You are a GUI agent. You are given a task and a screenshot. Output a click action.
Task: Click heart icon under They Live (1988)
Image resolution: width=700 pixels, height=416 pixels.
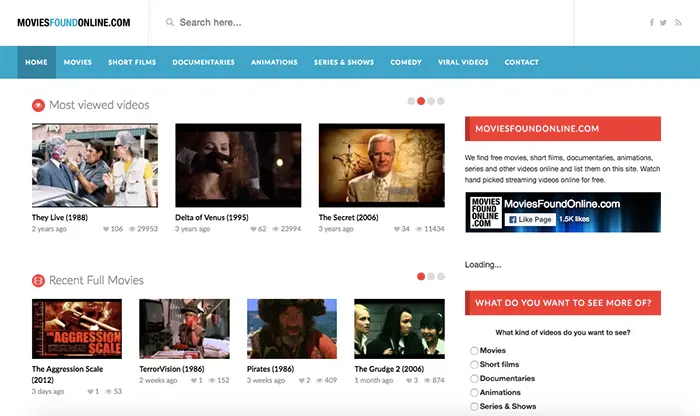click(106, 229)
